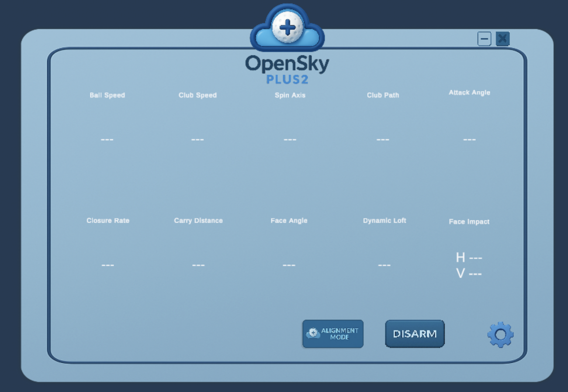This screenshot has width=568, height=392.
Task: Select the Ball Speed label
Action: pyautogui.click(x=107, y=95)
